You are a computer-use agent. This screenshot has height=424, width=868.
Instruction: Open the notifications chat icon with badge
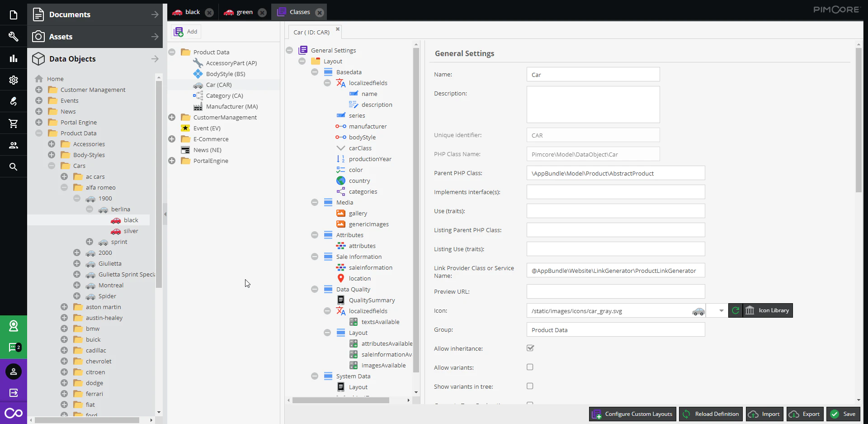14,348
